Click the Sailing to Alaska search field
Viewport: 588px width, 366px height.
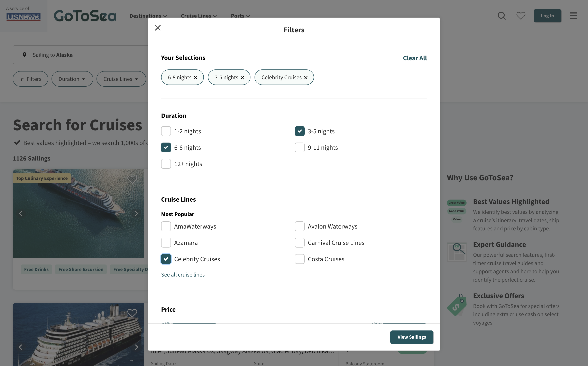coord(80,55)
